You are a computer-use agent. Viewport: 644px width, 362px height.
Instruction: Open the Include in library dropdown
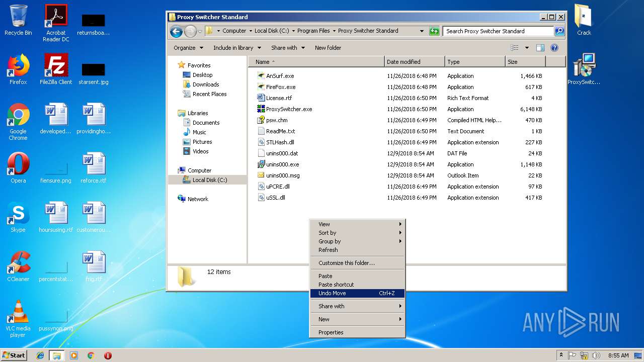[237, 48]
